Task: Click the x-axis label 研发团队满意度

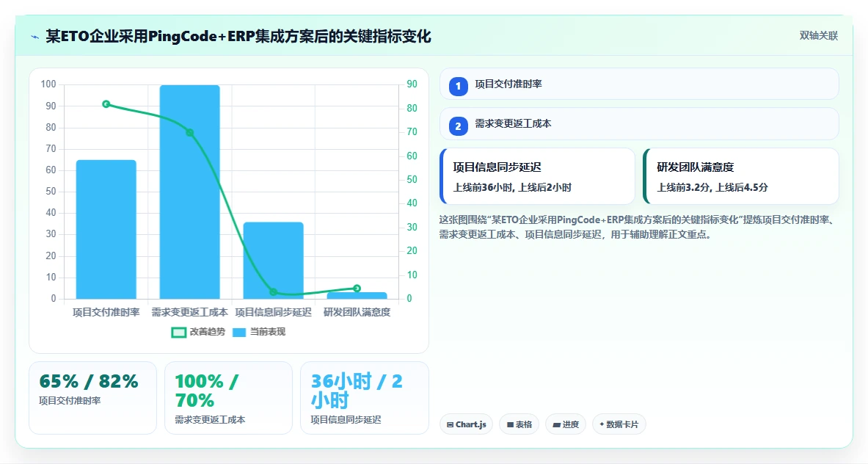Action: tap(357, 312)
